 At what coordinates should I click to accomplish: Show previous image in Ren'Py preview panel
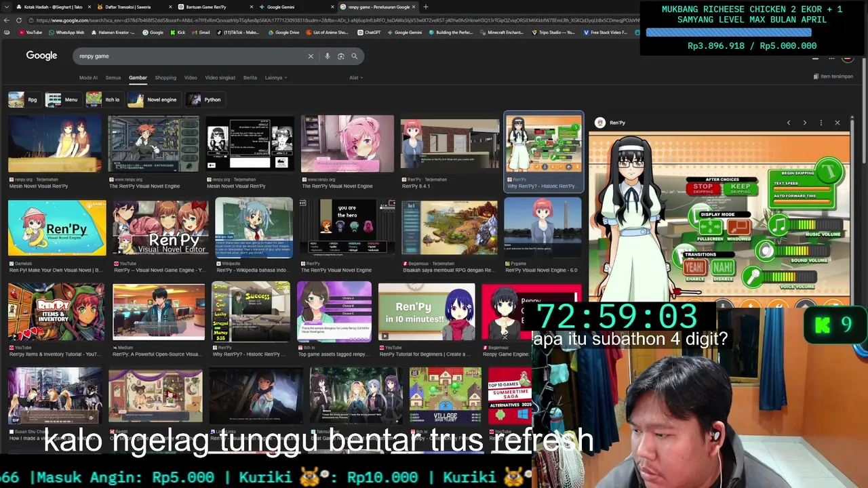788,123
